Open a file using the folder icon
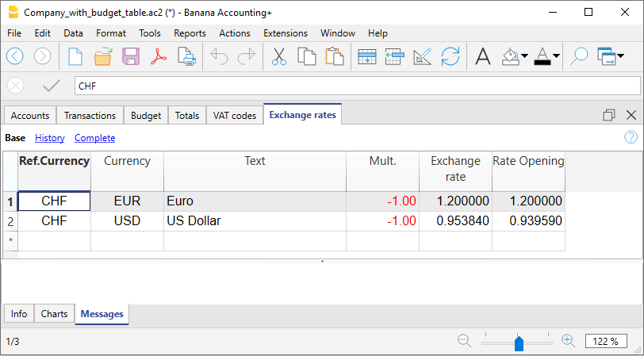This screenshot has height=356, width=644. pos(102,56)
